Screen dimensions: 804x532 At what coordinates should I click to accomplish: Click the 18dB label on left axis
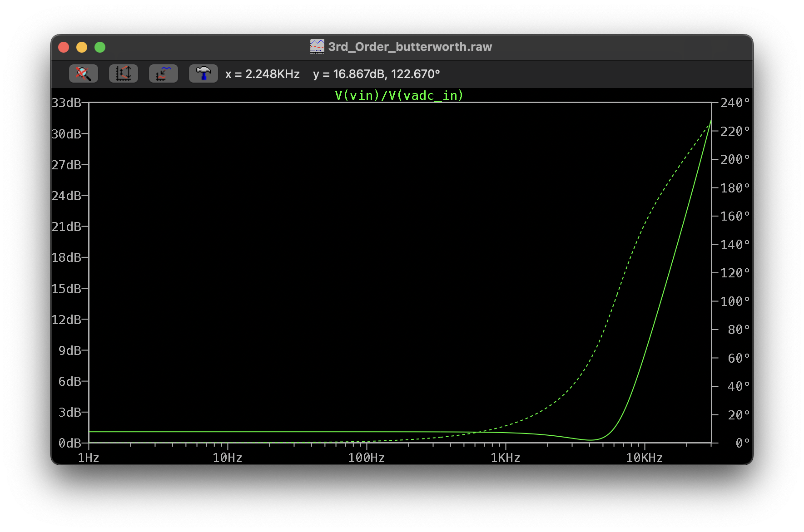click(66, 258)
